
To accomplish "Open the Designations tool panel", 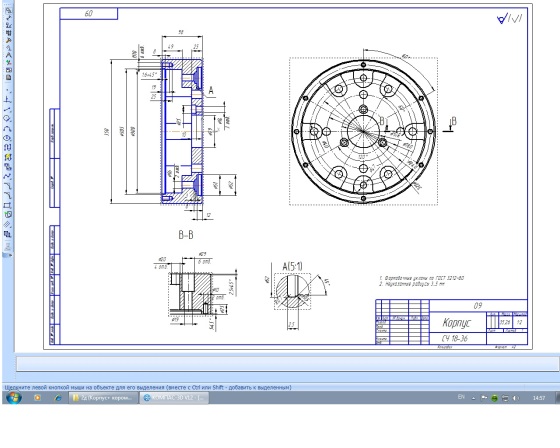I will click(8, 25).
